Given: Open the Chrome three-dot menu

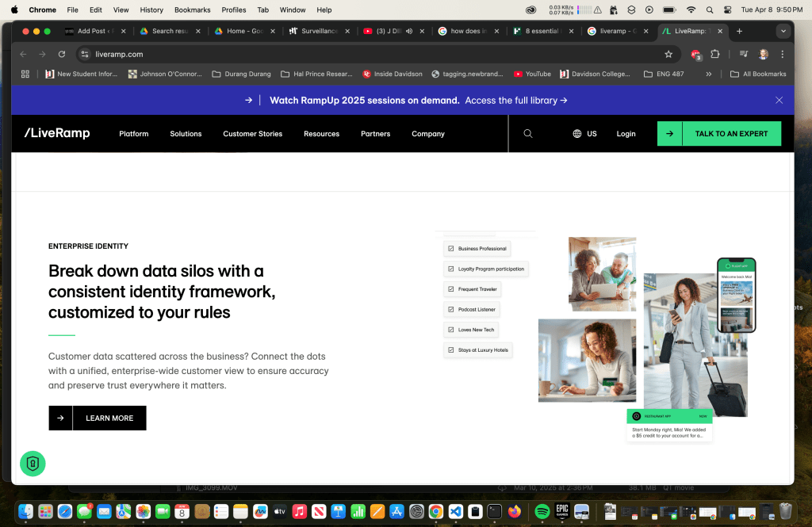Looking at the screenshot, I should 783,55.
